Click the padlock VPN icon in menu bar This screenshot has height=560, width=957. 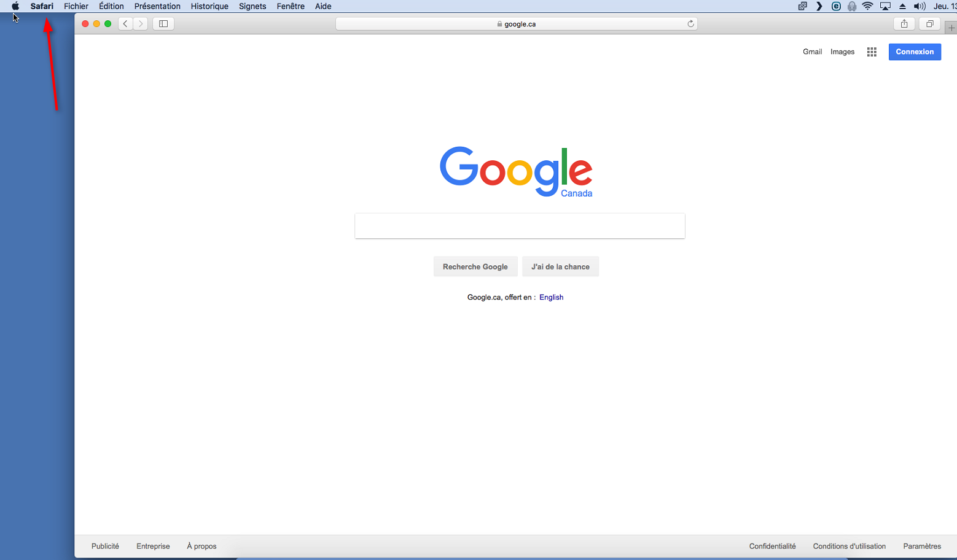[x=852, y=6]
